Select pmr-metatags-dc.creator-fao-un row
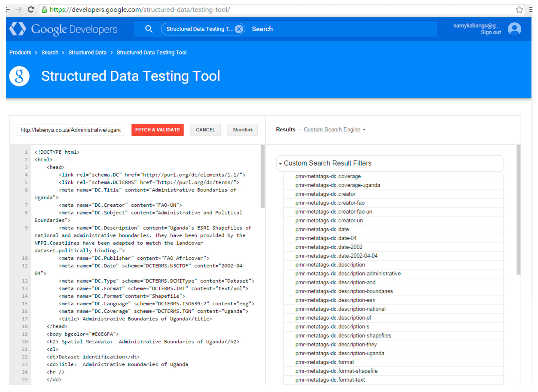This screenshot has width=538, height=392. (x=393, y=212)
